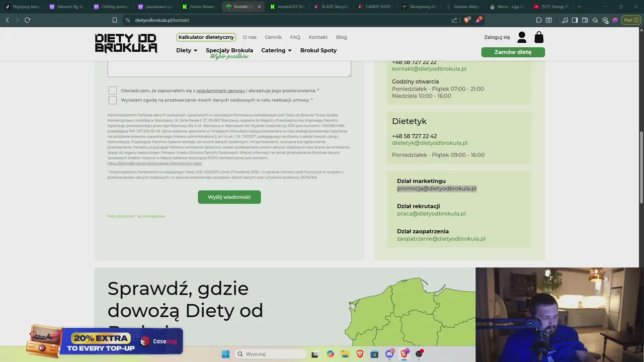644x362 pixels.
Task: Open Brokuł Spoty menu item
Action: coord(318,50)
